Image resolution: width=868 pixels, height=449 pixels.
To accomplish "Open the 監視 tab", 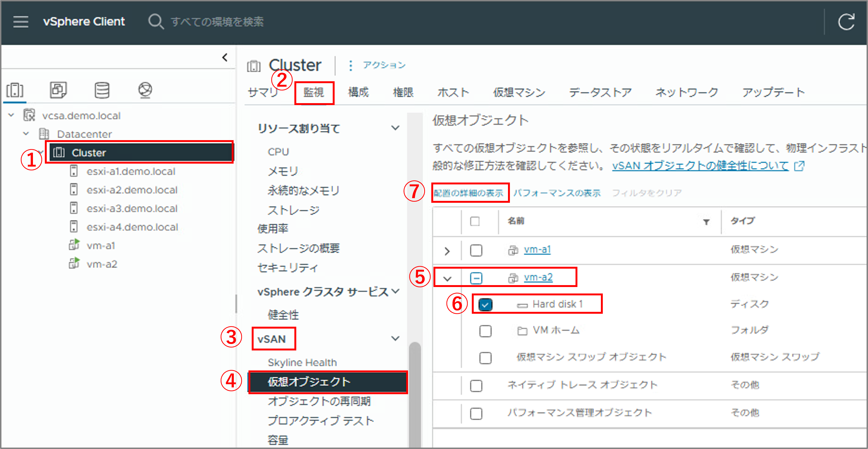I will click(x=314, y=92).
